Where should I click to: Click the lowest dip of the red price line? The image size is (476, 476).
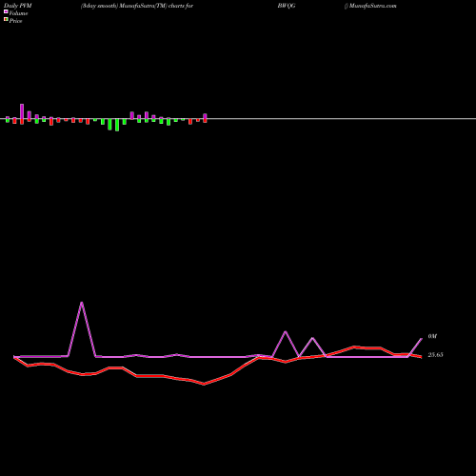pos(204,384)
